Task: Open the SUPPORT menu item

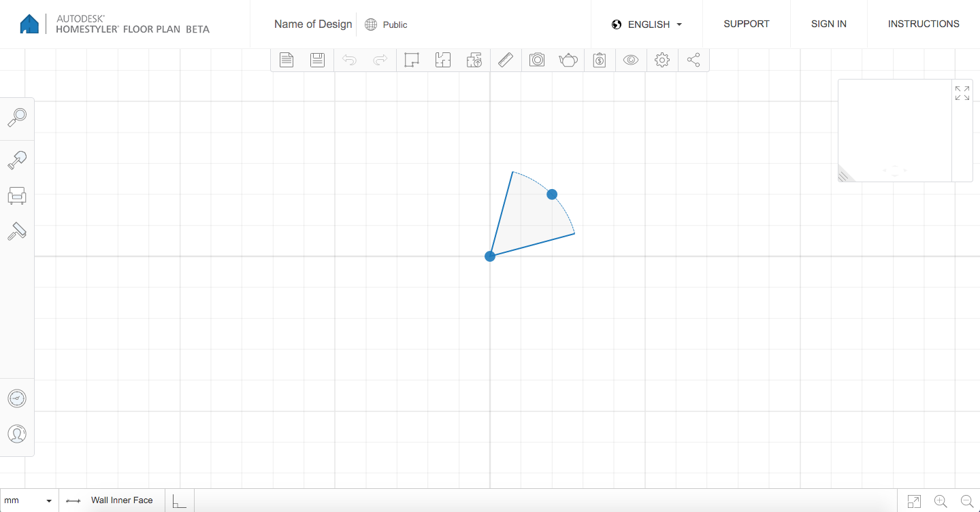Action: tap(746, 24)
